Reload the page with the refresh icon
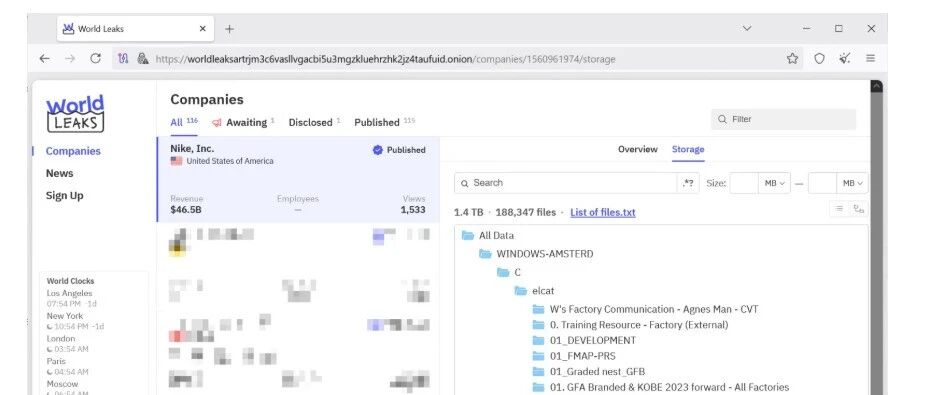The image size is (930, 395). click(x=95, y=59)
